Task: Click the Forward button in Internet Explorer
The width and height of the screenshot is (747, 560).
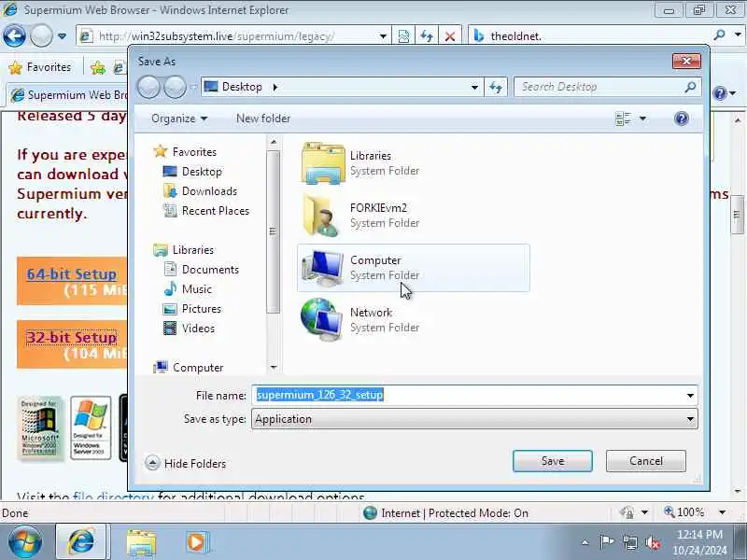Action: coord(41,35)
